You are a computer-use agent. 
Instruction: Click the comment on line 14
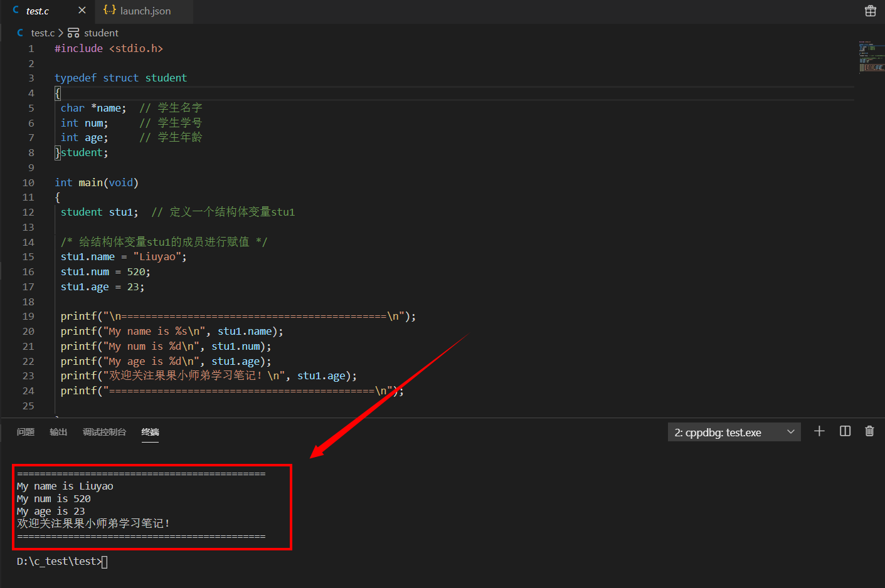click(x=164, y=241)
